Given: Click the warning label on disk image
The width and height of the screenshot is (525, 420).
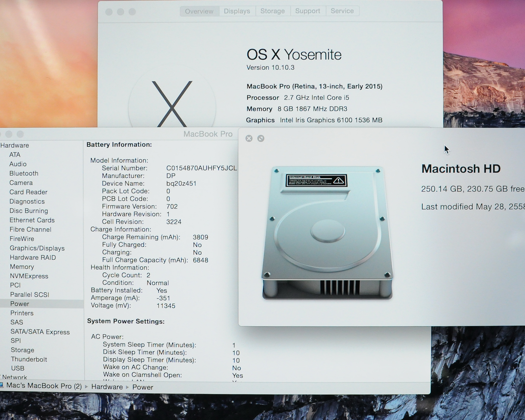Looking at the screenshot, I should point(316,180).
